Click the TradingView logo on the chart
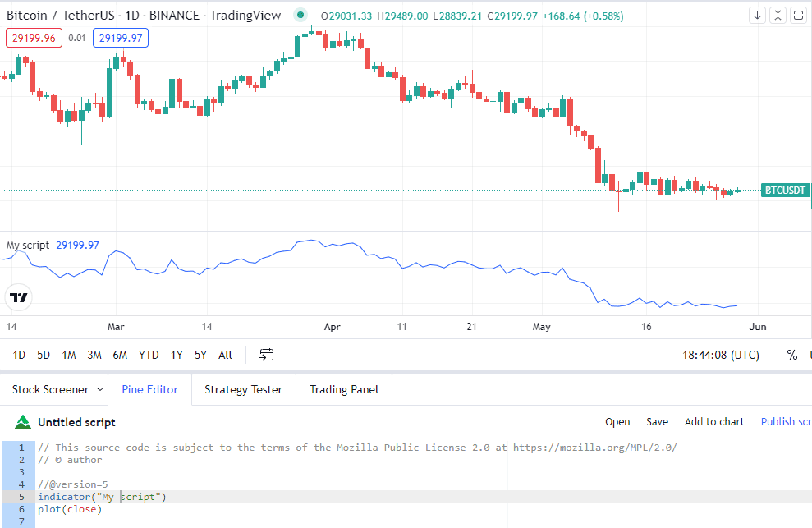This screenshot has height=528, width=812. pos(19,297)
